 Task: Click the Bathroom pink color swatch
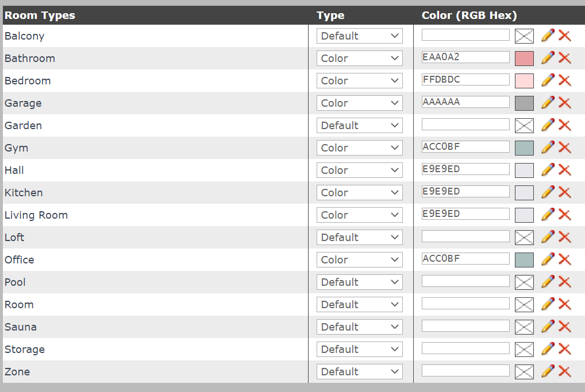[x=524, y=59]
